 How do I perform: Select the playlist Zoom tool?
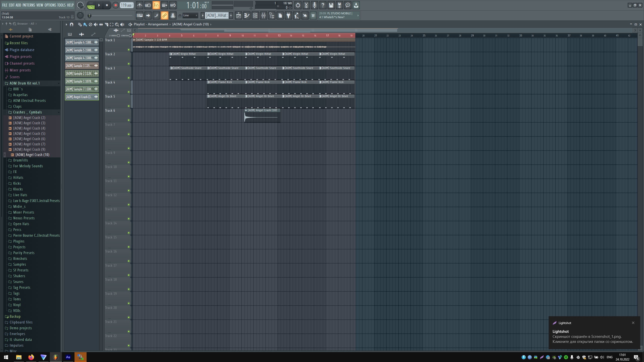click(117, 24)
